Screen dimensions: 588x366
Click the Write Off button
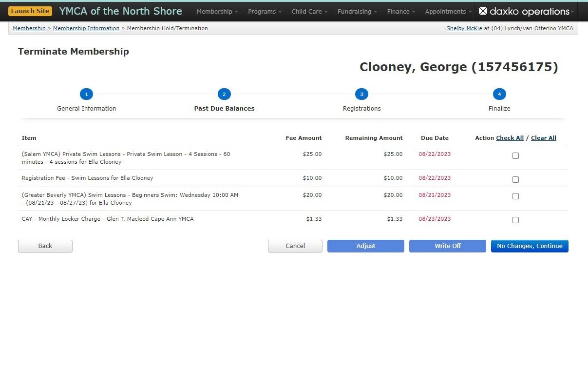pos(448,246)
